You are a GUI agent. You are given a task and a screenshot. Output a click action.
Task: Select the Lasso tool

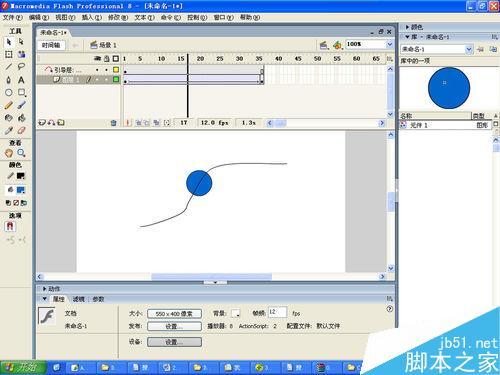pyautogui.click(x=21, y=67)
